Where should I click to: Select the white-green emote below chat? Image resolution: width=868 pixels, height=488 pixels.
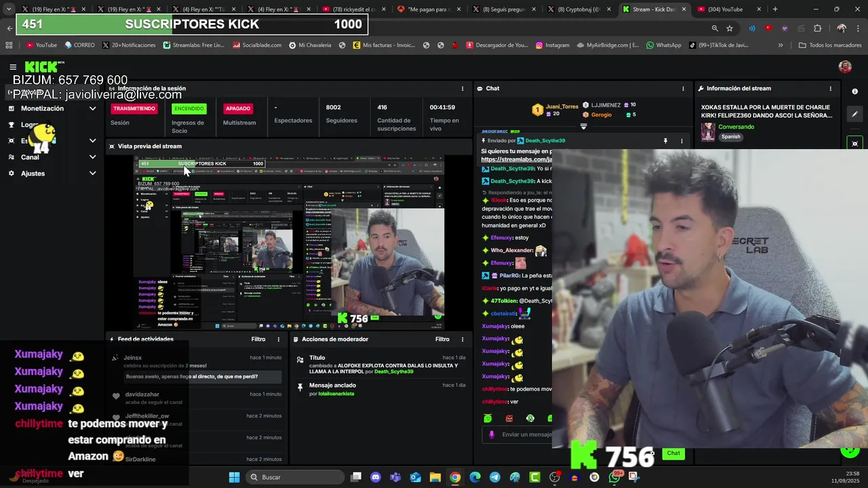click(530, 418)
